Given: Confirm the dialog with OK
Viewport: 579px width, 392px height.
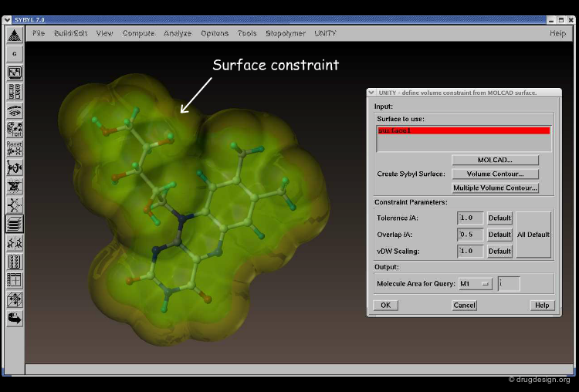Looking at the screenshot, I should pos(385,306).
